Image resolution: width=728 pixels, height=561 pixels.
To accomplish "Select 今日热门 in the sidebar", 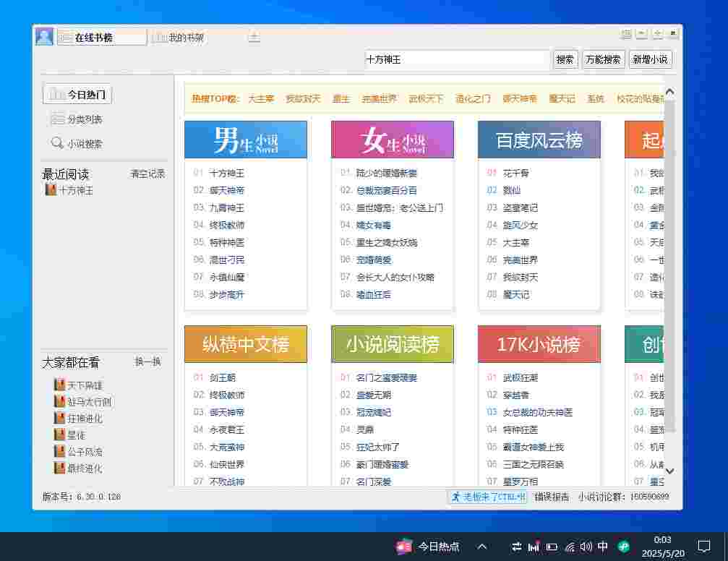I will (x=77, y=94).
